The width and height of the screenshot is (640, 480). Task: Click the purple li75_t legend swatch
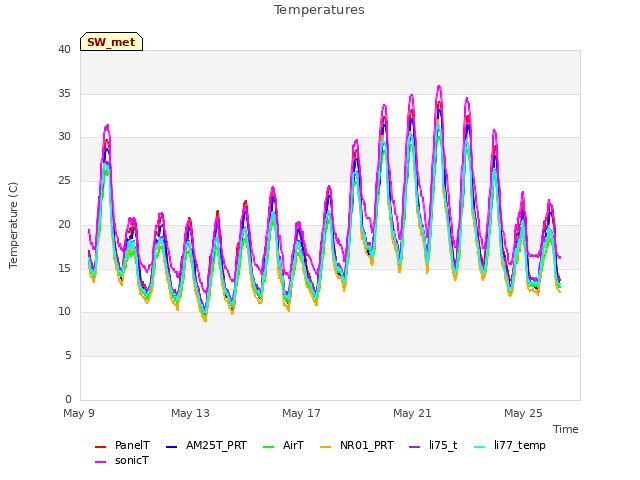point(415,447)
